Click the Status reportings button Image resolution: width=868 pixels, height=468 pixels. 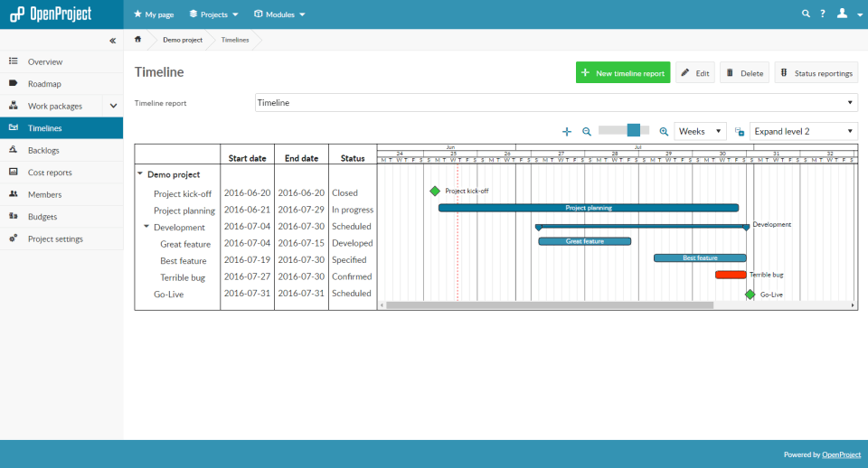click(816, 72)
